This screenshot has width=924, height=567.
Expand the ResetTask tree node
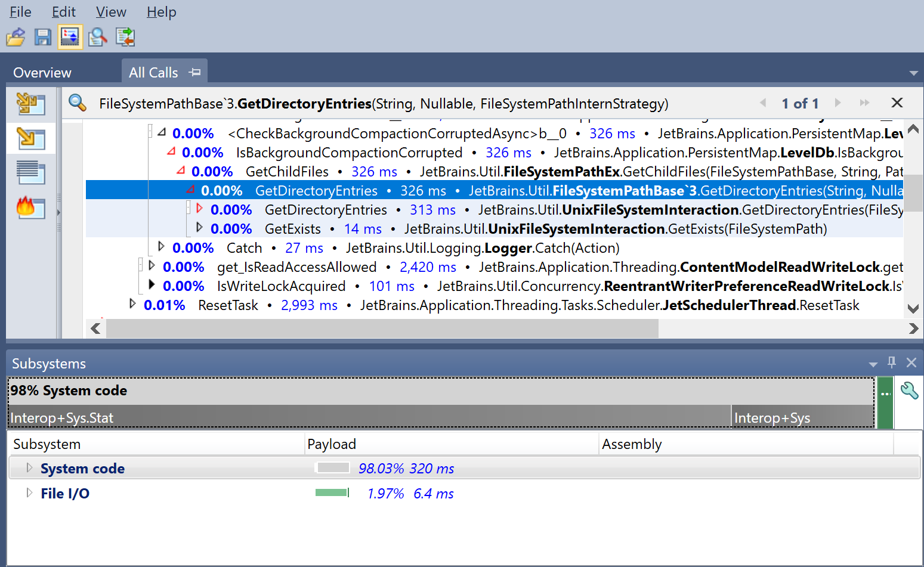132,304
